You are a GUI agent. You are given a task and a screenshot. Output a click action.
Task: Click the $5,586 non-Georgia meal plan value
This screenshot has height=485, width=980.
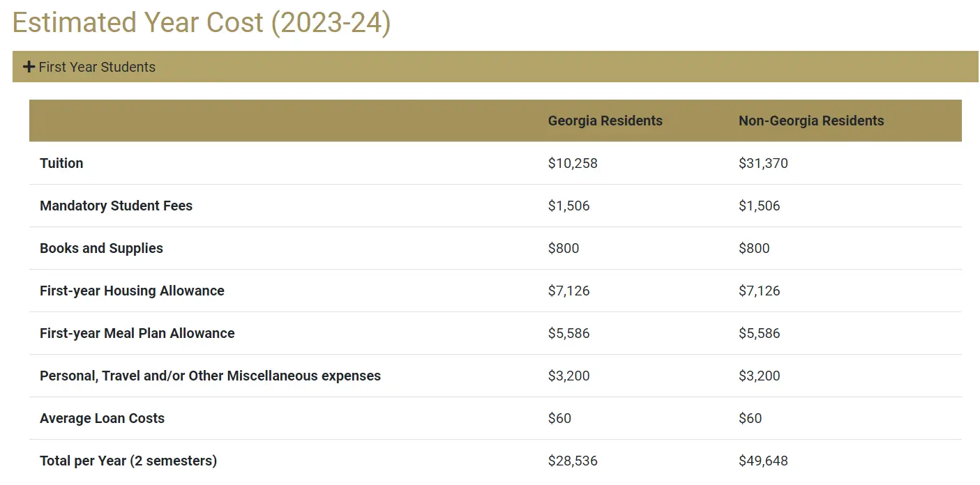[x=759, y=333]
